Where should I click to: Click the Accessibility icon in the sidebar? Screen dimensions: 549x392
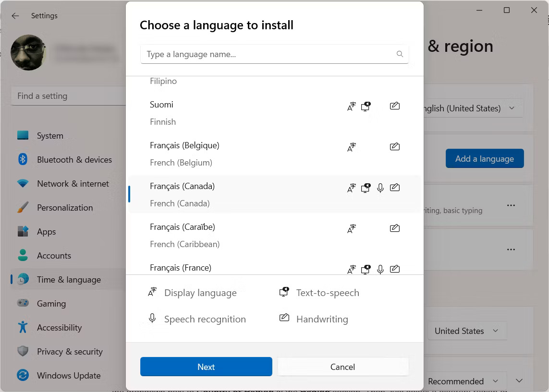[x=23, y=327]
